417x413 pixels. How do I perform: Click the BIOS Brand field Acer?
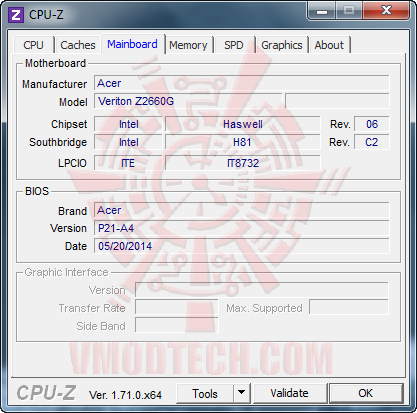pyautogui.click(x=242, y=210)
